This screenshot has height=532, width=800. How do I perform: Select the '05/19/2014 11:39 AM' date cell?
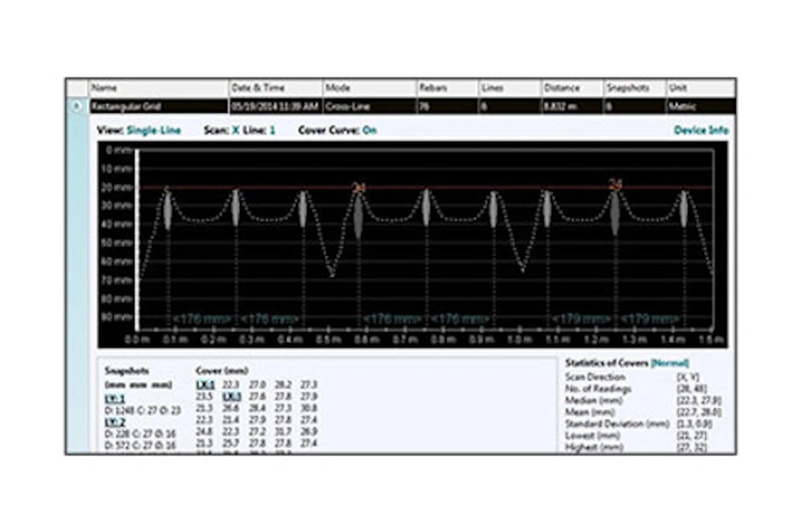(276, 107)
